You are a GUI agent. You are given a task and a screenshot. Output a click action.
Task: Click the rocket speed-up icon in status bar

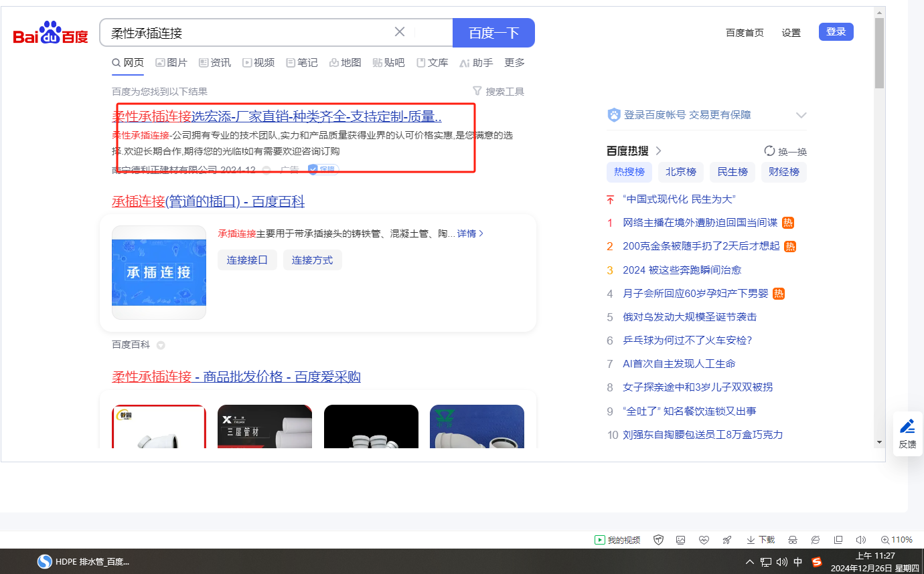(726, 540)
